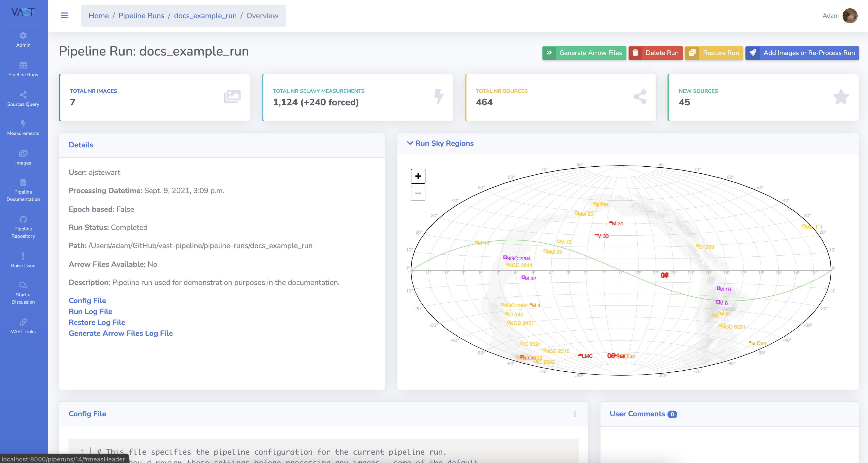
Task: Go to Home breadcrumb link
Action: (x=98, y=16)
